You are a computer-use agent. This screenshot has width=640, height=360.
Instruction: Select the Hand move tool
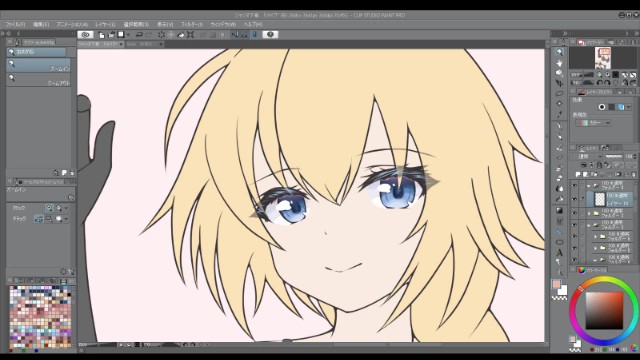pos(559,63)
